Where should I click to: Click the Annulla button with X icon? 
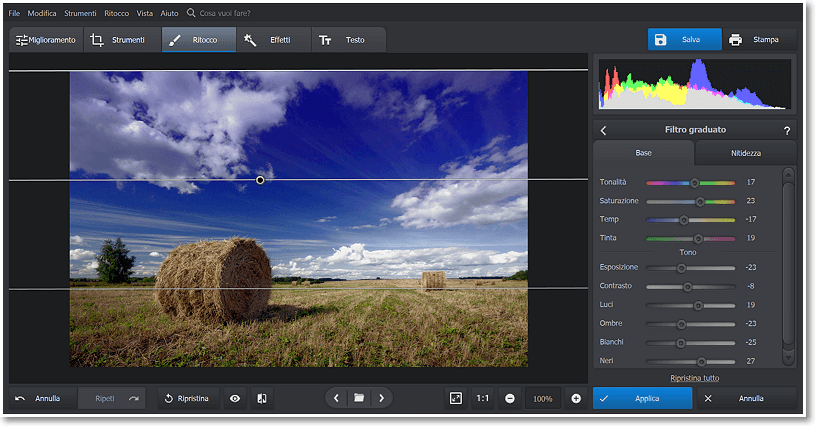[x=747, y=398]
